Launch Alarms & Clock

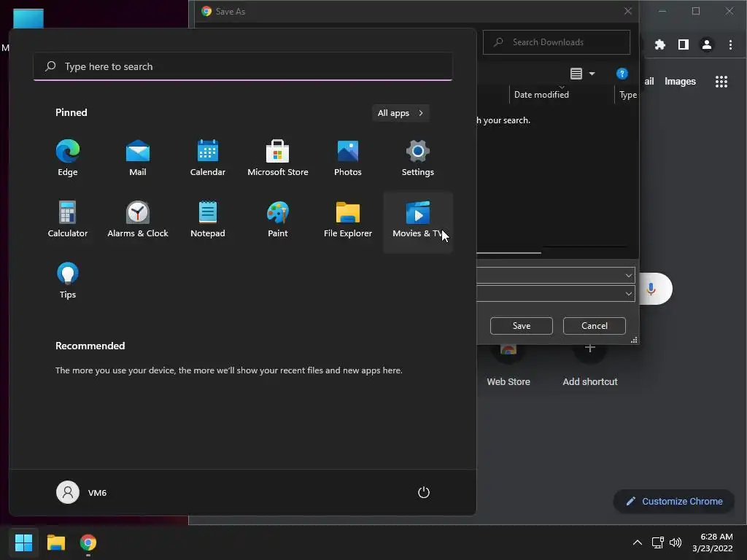pyautogui.click(x=138, y=219)
